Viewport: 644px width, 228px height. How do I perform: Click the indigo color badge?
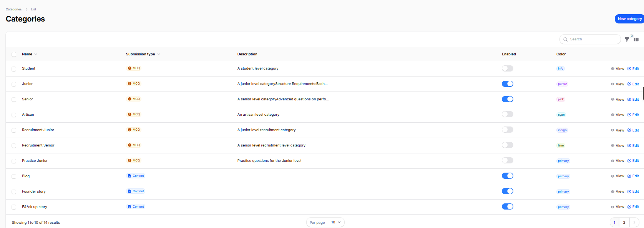[x=562, y=130]
